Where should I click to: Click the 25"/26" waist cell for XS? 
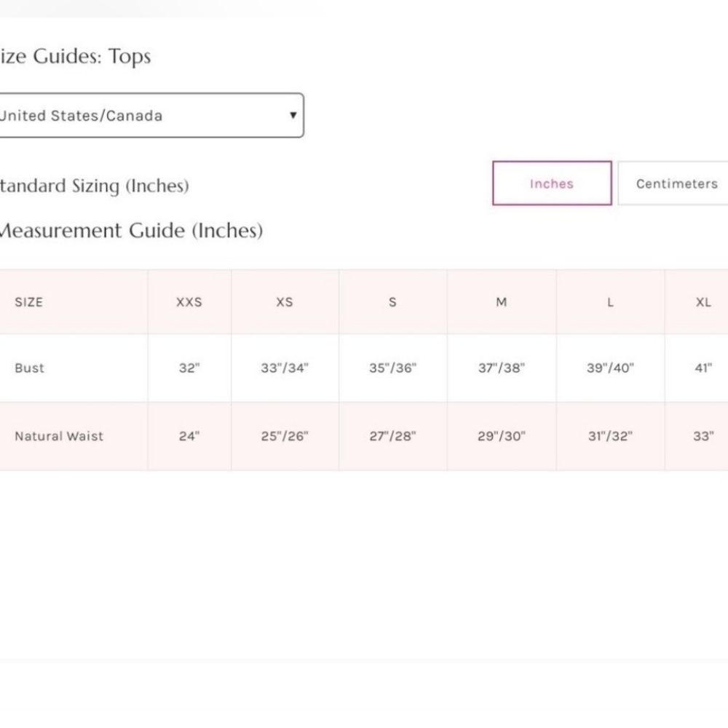click(x=285, y=437)
